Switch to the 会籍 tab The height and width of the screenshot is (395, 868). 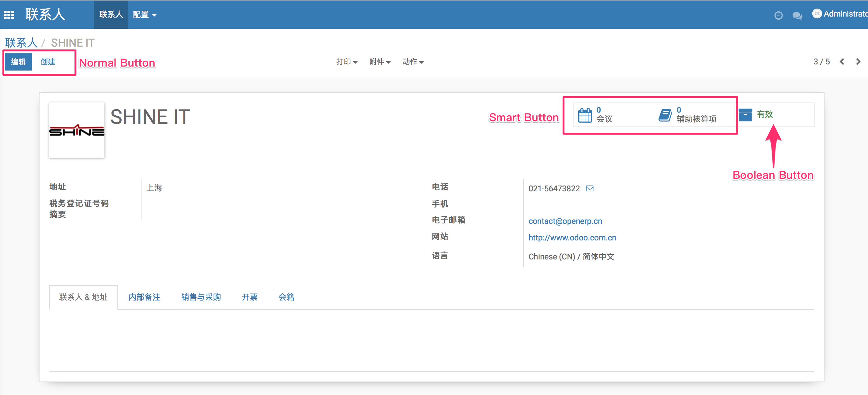pyautogui.click(x=287, y=297)
